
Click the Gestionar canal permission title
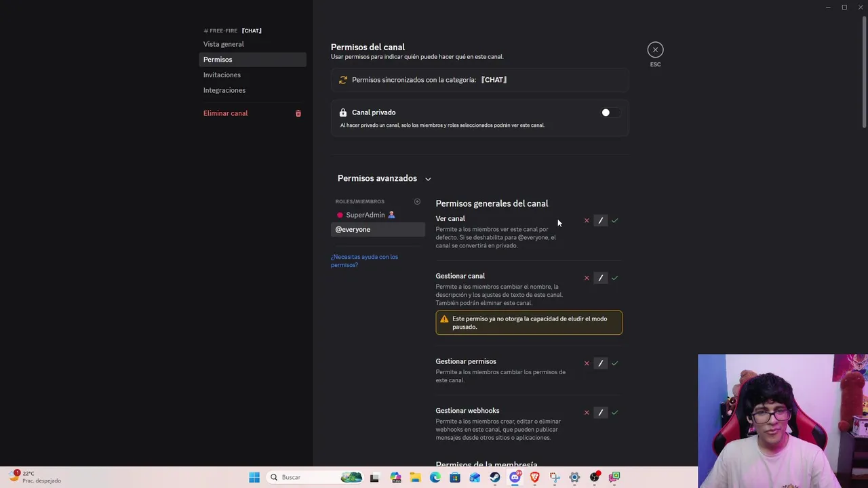[460, 276]
